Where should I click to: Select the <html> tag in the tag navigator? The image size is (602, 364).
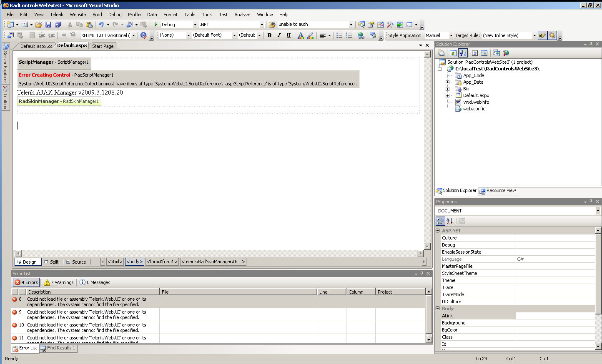[115, 262]
